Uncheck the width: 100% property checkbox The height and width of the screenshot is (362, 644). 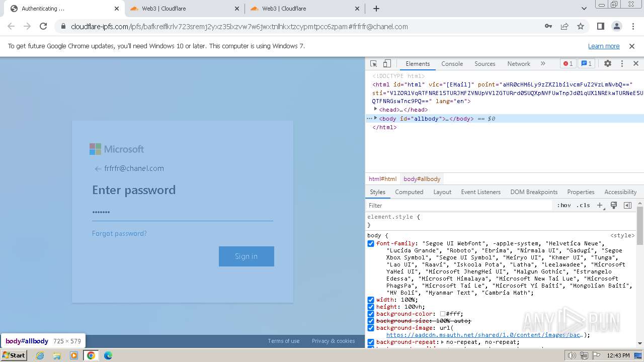point(371,300)
